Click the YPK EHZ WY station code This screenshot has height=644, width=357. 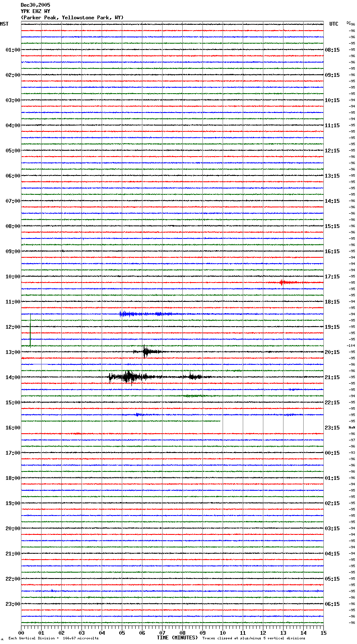click(35, 11)
